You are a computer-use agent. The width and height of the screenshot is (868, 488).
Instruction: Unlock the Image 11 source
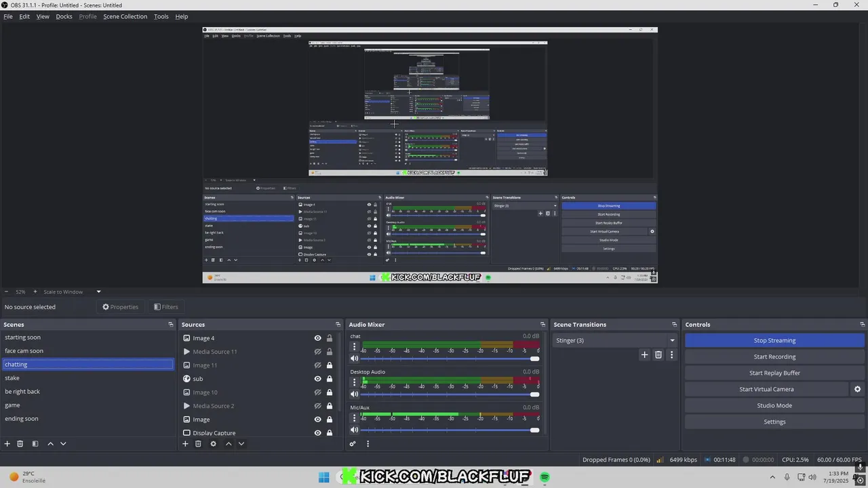coord(330,365)
